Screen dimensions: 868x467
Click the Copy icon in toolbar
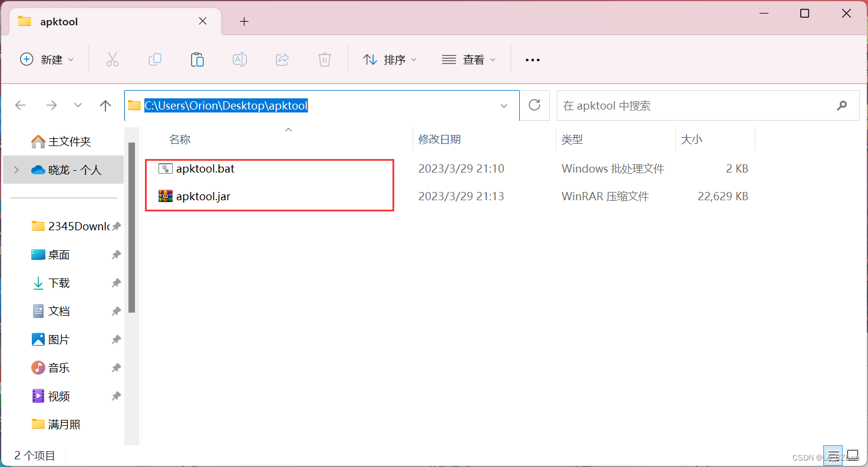(x=155, y=59)
